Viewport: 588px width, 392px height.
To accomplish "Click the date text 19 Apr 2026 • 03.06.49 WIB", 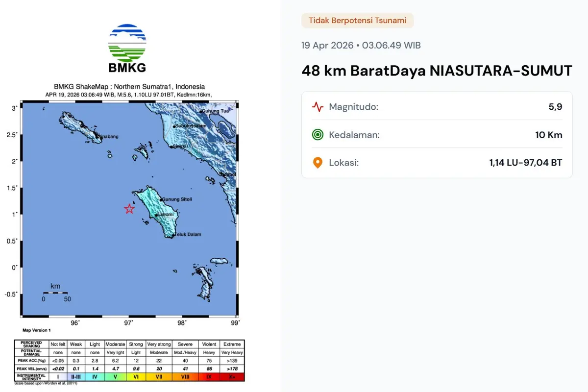I will pyautogui.click(x=361, y=46).
